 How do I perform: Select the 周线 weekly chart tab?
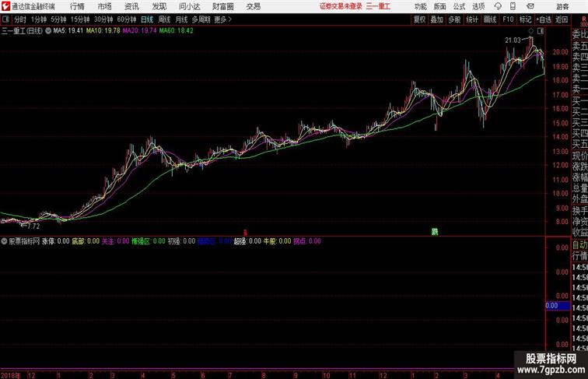tap(164, 19)
